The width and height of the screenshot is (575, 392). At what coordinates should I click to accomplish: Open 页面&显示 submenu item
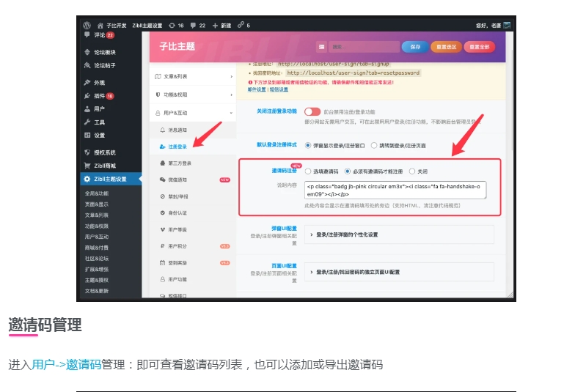click(x=97, y=204)
